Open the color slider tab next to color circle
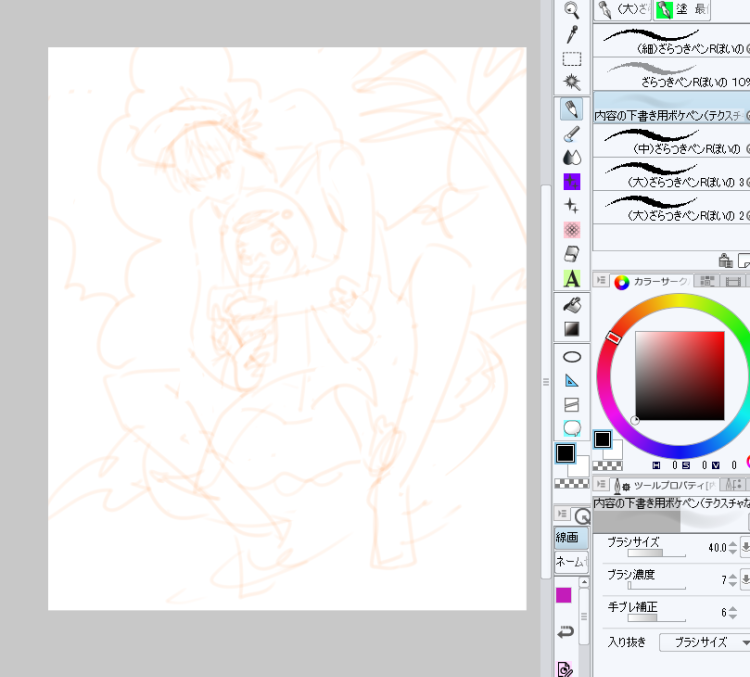 tap(707, 281)
